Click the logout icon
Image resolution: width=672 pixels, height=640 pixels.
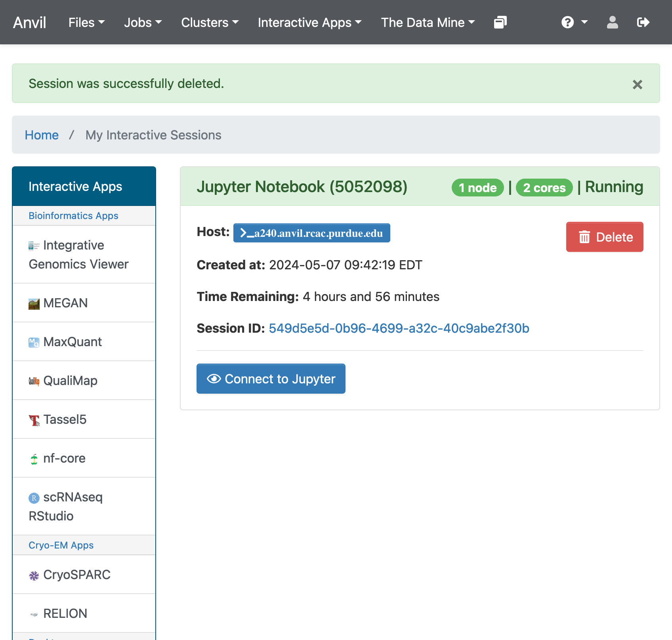coord(643,23)
